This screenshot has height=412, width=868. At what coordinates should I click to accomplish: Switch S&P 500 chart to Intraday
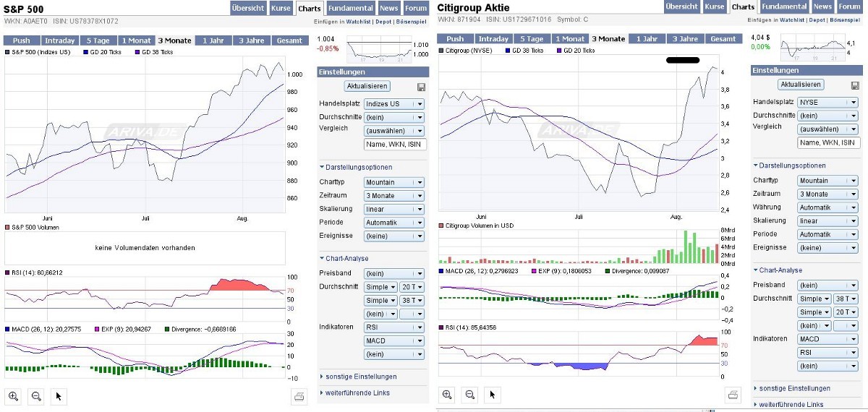(x=59, y=40)
